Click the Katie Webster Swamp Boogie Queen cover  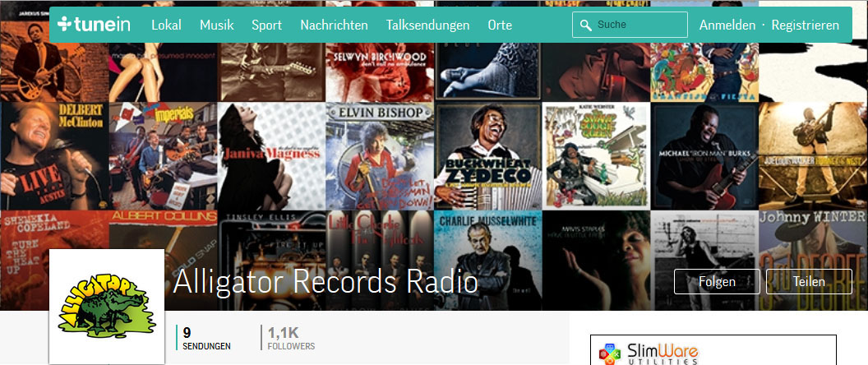coord(596,156)
